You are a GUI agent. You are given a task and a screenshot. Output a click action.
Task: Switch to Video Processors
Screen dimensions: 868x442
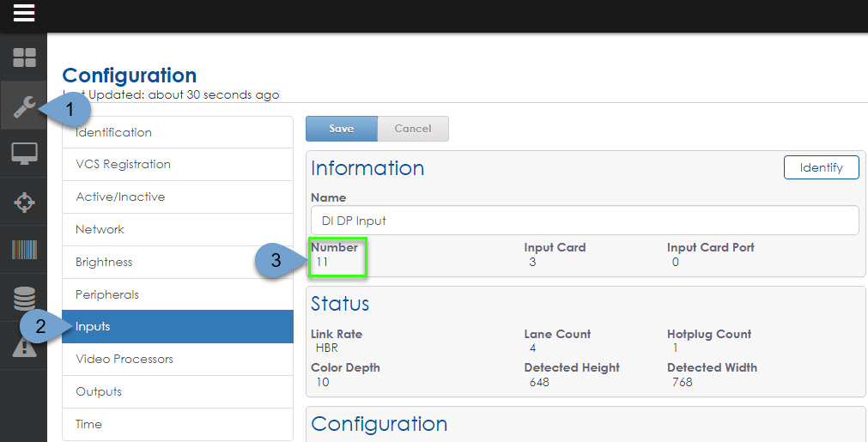(x=177, y=359)
